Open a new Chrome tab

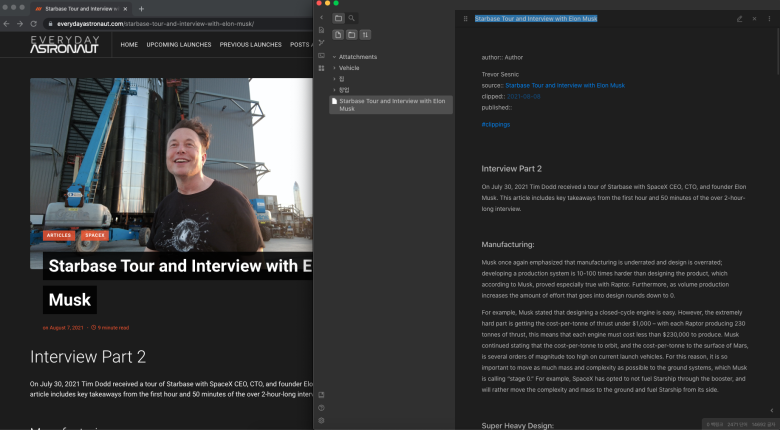pyautogui.click(x=141, y=8)
